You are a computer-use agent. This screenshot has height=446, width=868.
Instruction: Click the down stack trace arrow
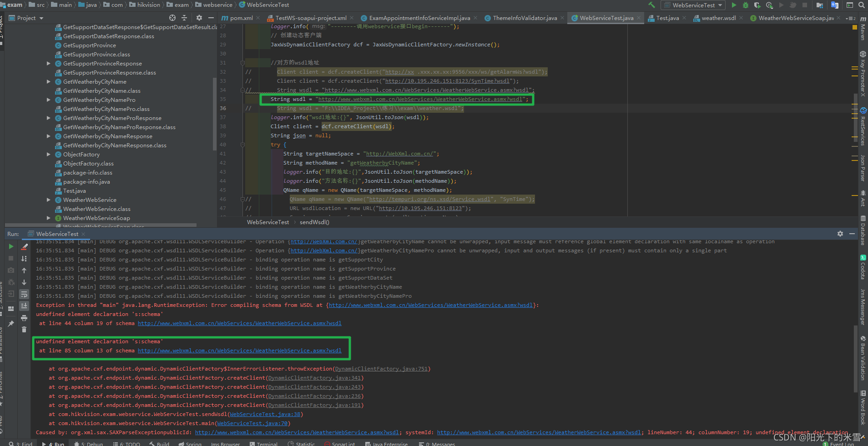click(24, 282)
